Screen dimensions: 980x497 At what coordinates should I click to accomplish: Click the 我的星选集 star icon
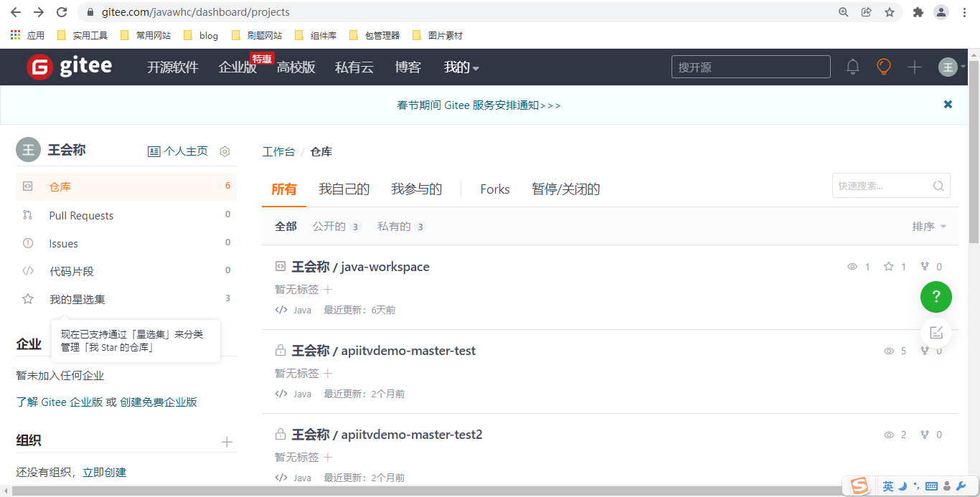27,299
